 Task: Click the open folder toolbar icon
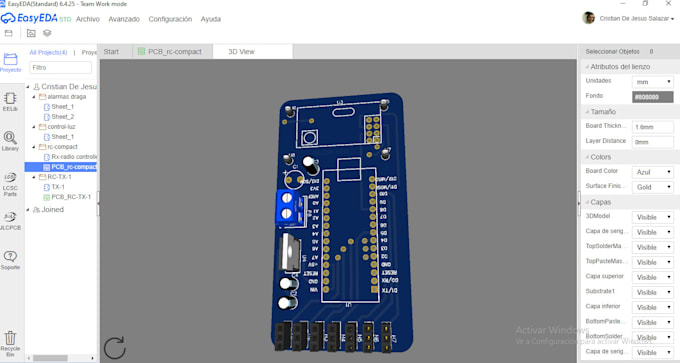click(31, 33)
